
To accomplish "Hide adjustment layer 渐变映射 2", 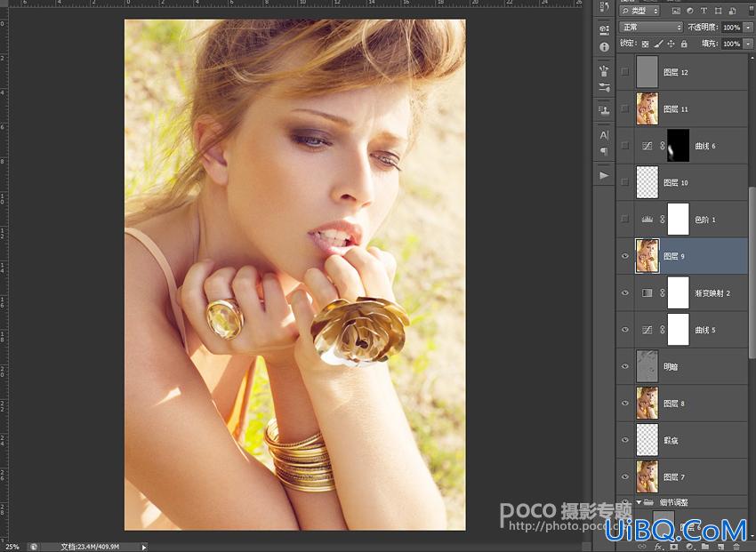I will click(x=625, y=292).
